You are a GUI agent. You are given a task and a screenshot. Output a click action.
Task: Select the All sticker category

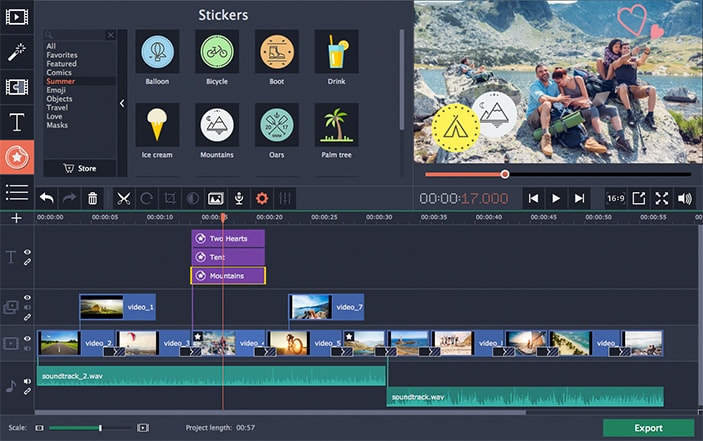(x=51, y=46)
